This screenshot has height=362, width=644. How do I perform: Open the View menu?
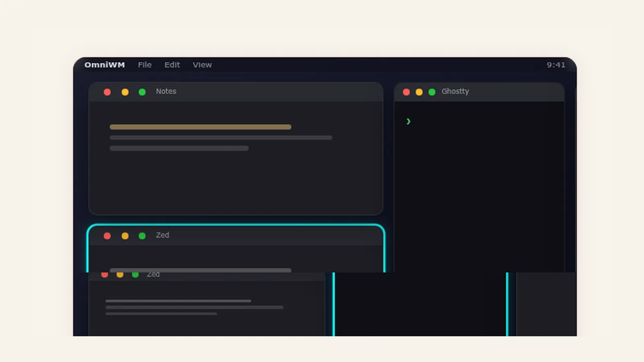[x=202, y=65]
